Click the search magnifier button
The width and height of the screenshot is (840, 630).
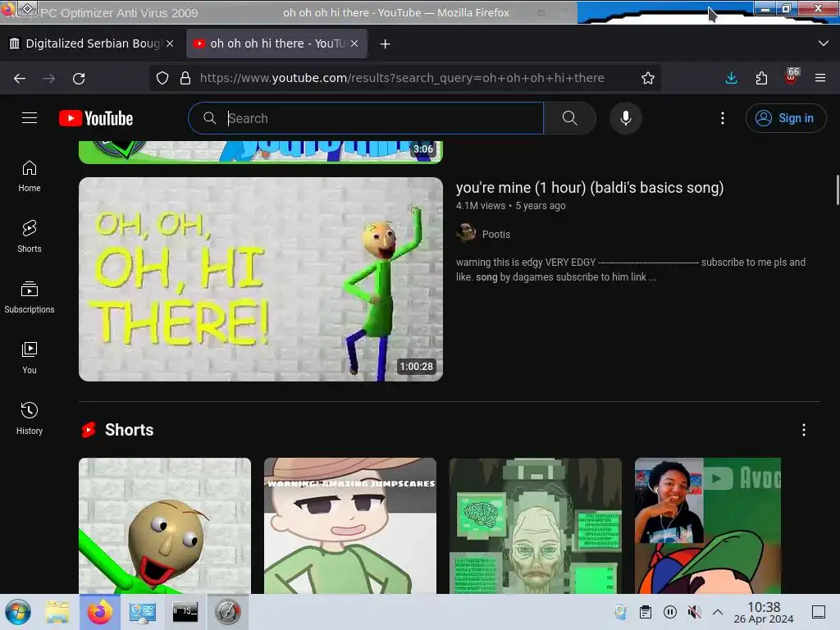point(569,118)
